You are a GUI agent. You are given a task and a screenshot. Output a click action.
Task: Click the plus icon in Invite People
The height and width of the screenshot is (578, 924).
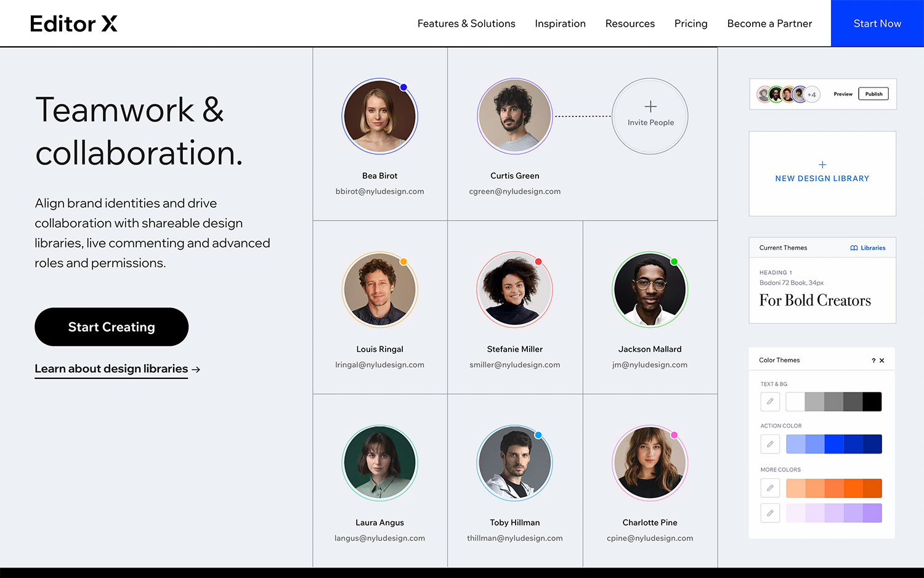[650, 107]
